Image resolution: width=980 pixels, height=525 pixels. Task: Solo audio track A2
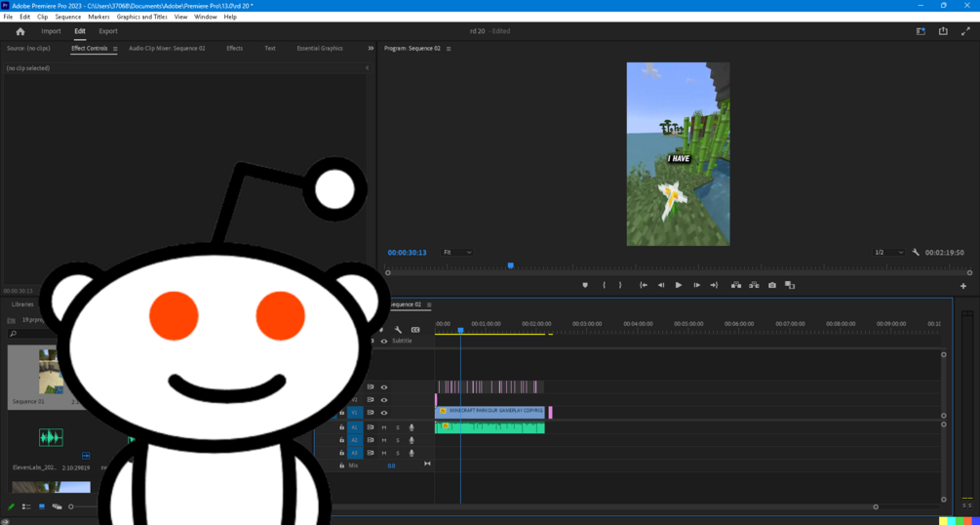pos(397,440)
